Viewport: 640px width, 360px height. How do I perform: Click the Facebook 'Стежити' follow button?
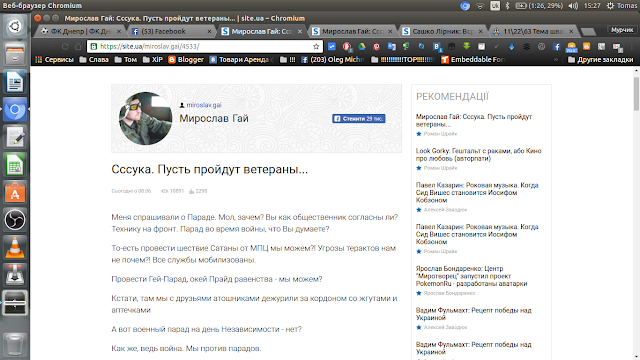358,119
